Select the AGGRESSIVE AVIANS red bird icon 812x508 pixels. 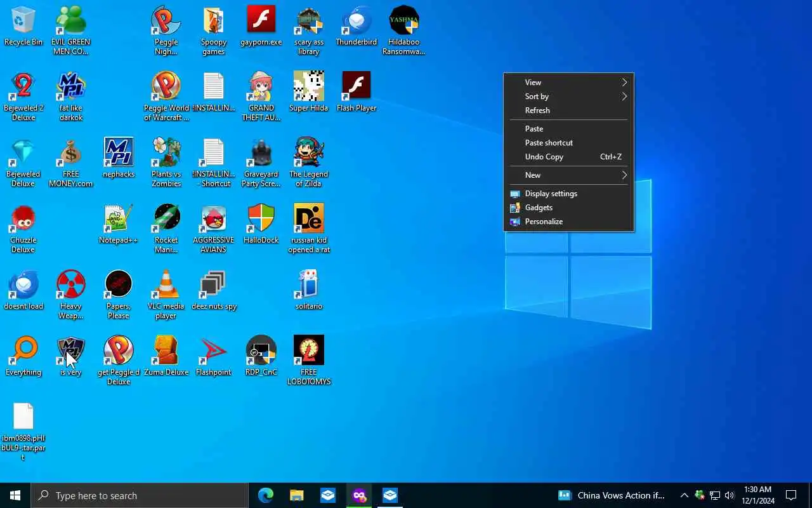click(214, 229)
